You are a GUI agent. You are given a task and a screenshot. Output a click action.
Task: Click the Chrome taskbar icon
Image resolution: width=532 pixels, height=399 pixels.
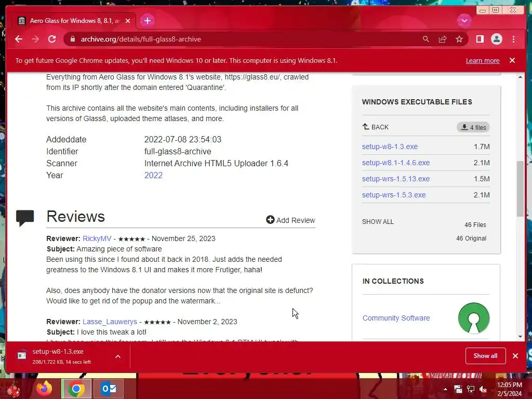(x=76, y=389)
